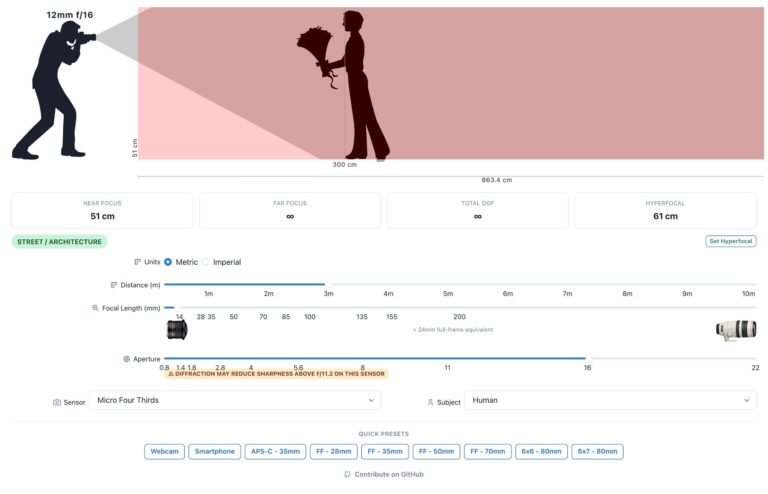768x494 pixels.
Task: Click the photographer silhouette
Action: pos(53,91)
